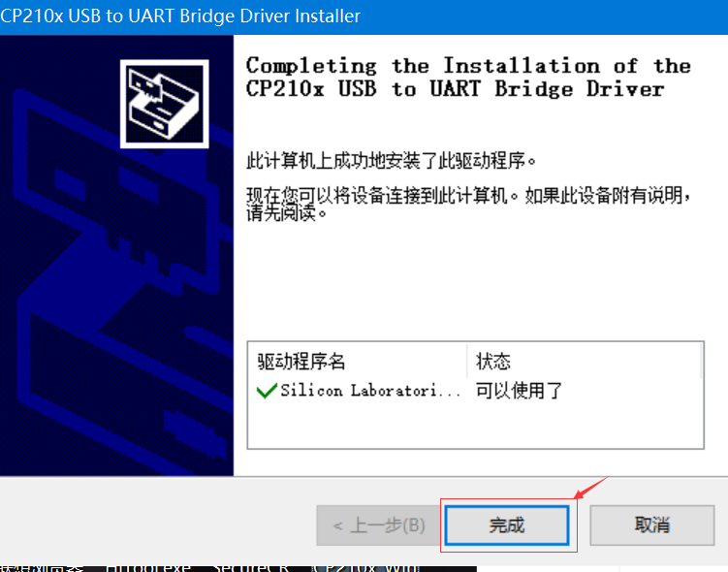Image resolution: width=728 pixels, height=572 pixels.
Task: Click the divider between 驱动程序名 and 状态 columns
Action: 466,362
